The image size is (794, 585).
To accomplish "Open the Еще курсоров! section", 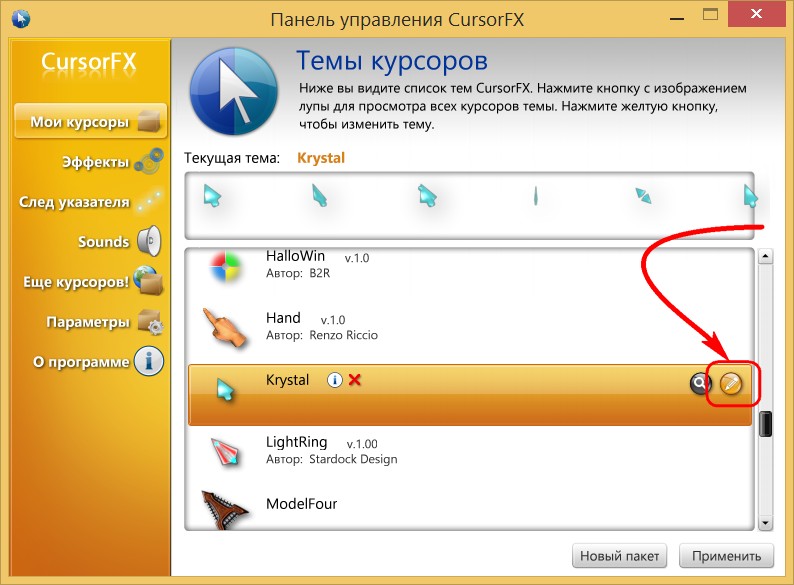I will [93, 281].
